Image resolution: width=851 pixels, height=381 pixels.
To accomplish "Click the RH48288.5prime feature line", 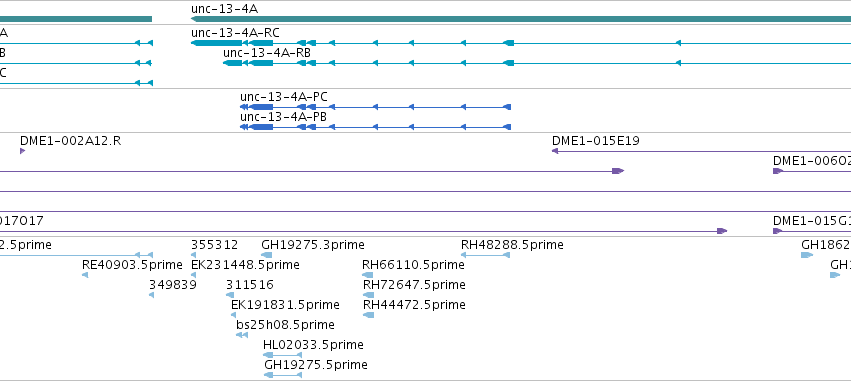I will 485,255.
